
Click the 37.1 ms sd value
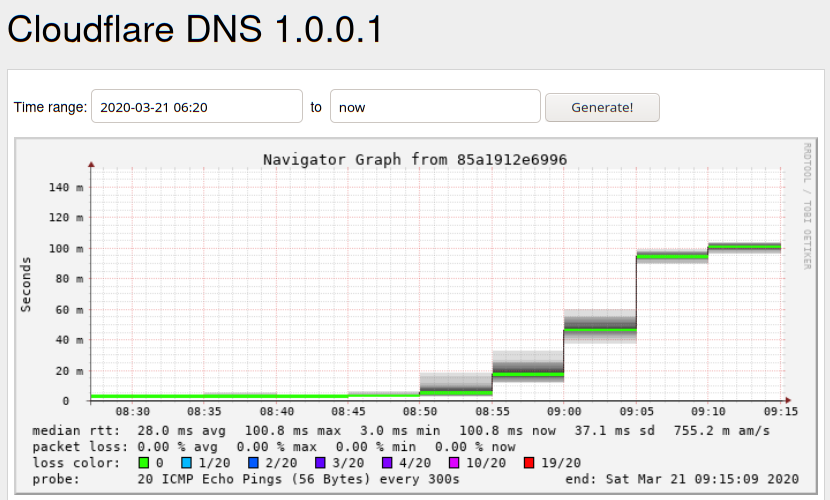pos(615,431)
